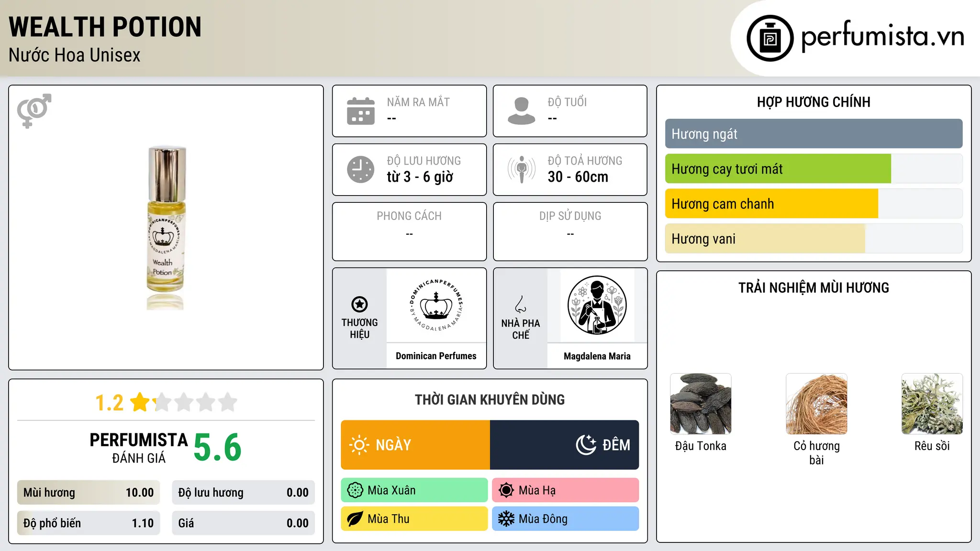The height and width of the screenshot is (551, 980).
Task: Click the Mùi hương 10.00 score row
Action: pyautogui.click(x=89, y=493)
